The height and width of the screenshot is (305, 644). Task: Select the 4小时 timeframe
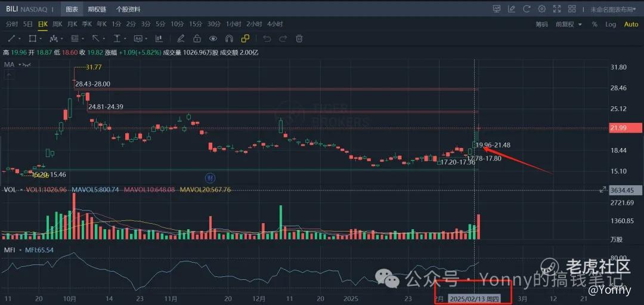275,24
